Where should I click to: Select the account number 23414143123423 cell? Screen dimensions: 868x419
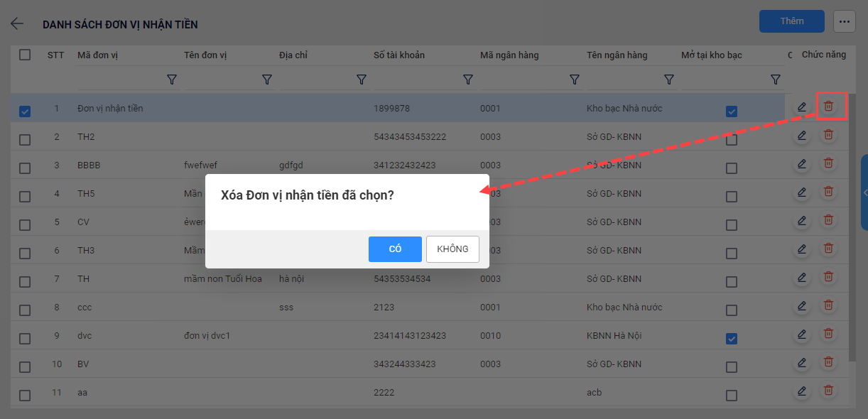click(x=410, y=335)
